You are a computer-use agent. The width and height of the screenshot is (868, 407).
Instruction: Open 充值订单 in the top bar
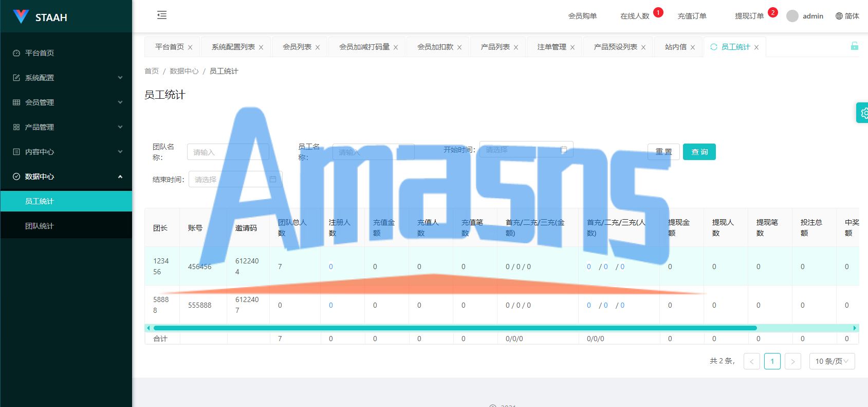(x=692, y=16)
